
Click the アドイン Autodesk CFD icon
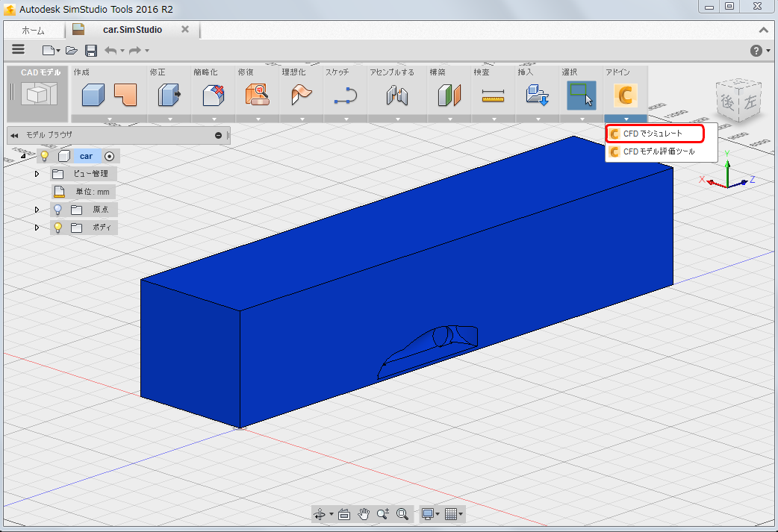625,95
